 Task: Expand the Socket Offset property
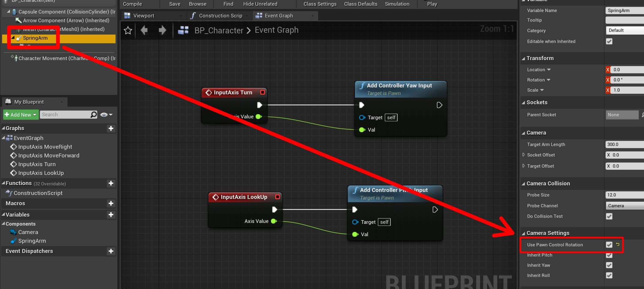pos(524,155)
